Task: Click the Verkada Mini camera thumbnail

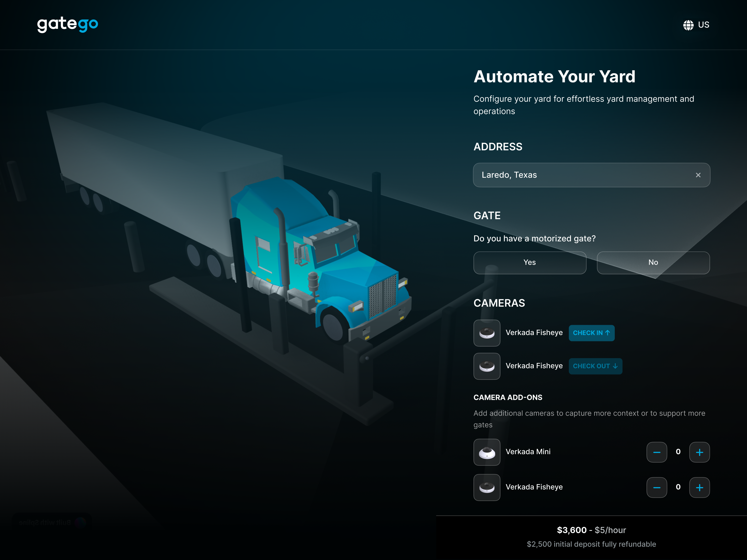Action: click(x=487, y=452)
